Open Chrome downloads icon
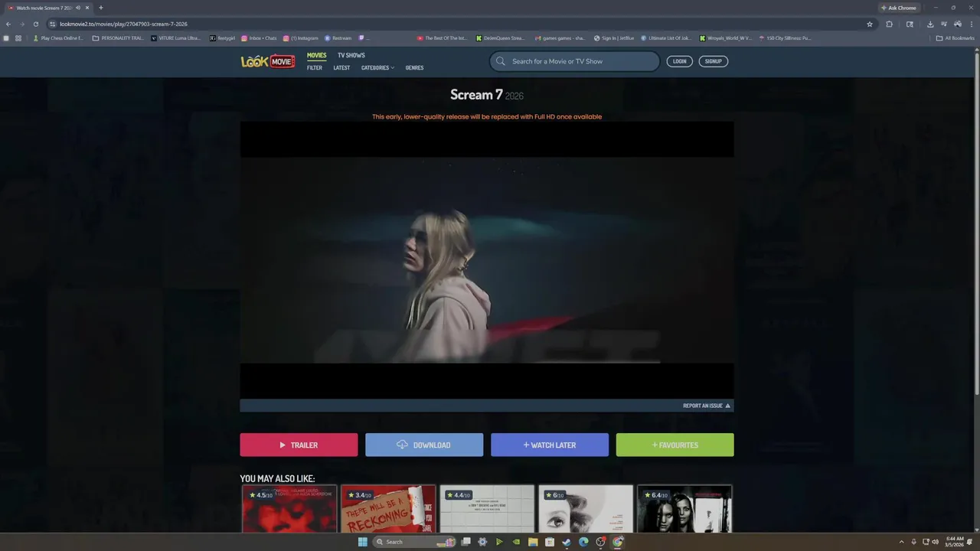Screen dimensions: 980x551 point(930,24)
